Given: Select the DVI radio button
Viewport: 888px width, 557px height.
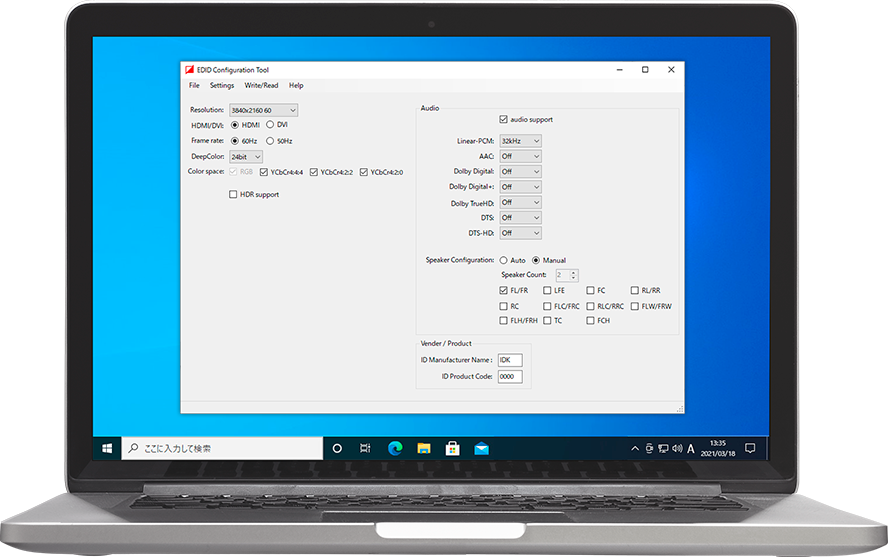Looking at the screenshot, I should [x=270, y=125].
